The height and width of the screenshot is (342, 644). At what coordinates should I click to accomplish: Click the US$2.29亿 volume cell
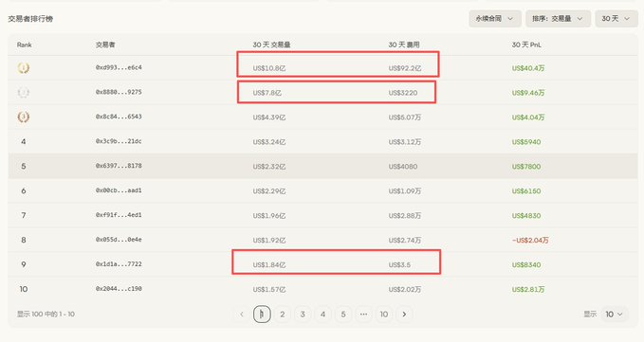(x=269, y=191)
